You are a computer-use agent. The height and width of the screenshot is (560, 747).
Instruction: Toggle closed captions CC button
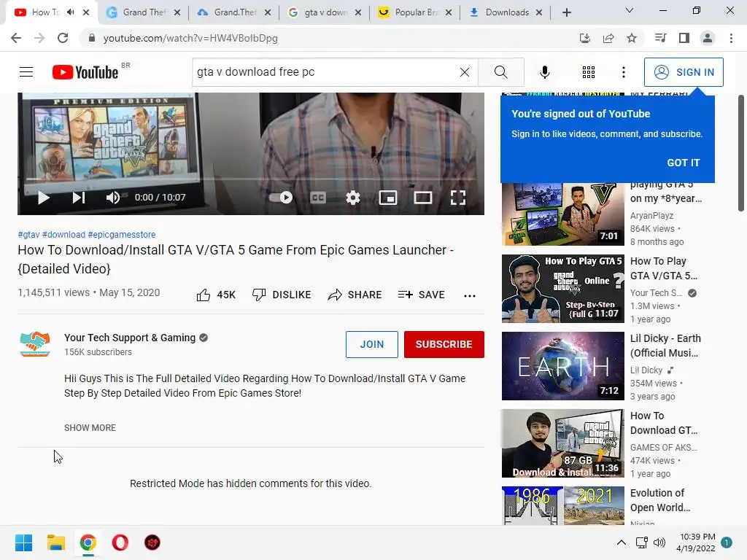point(318,197)
